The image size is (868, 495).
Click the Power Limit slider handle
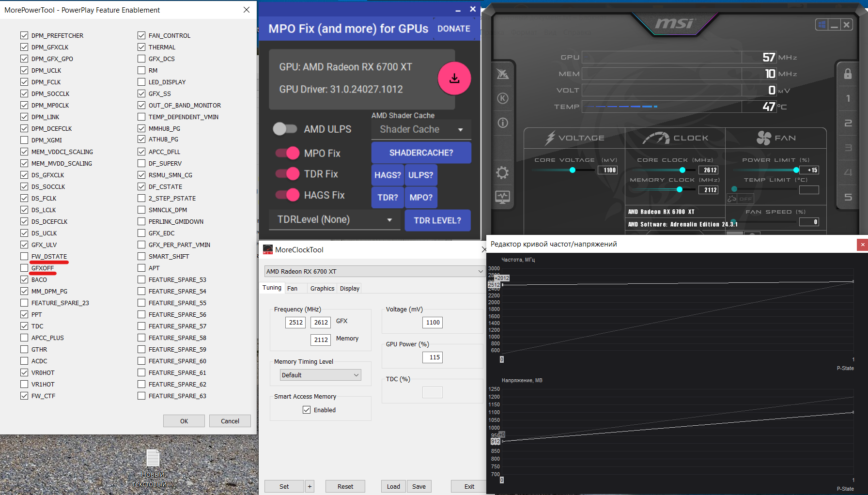click(x=796, y=170)
